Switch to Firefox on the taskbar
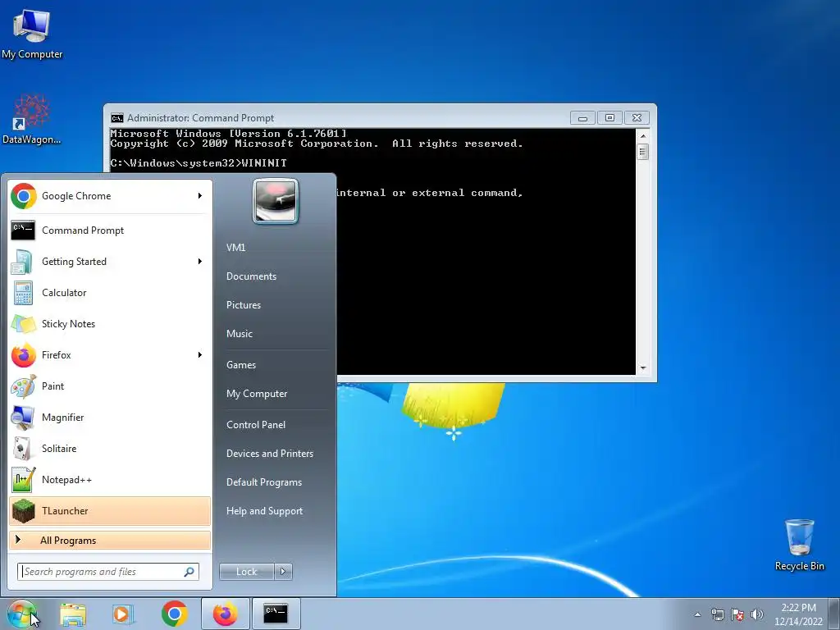 (x=226, y=614)
